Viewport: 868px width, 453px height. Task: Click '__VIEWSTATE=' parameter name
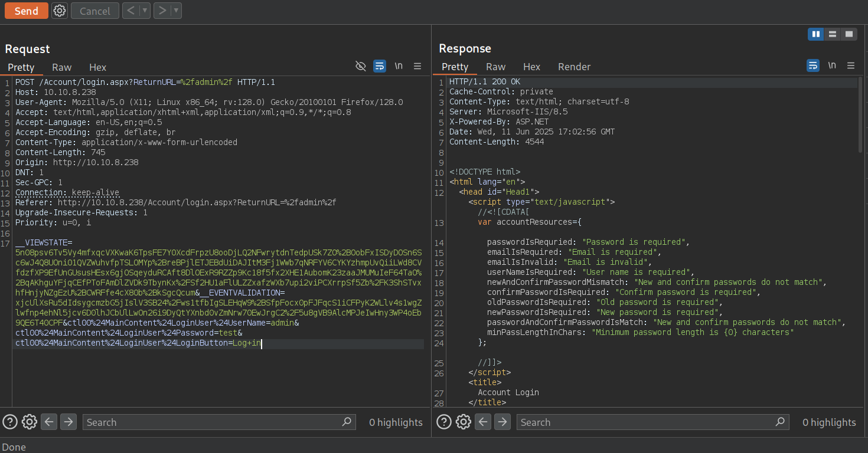coord(44,242)
